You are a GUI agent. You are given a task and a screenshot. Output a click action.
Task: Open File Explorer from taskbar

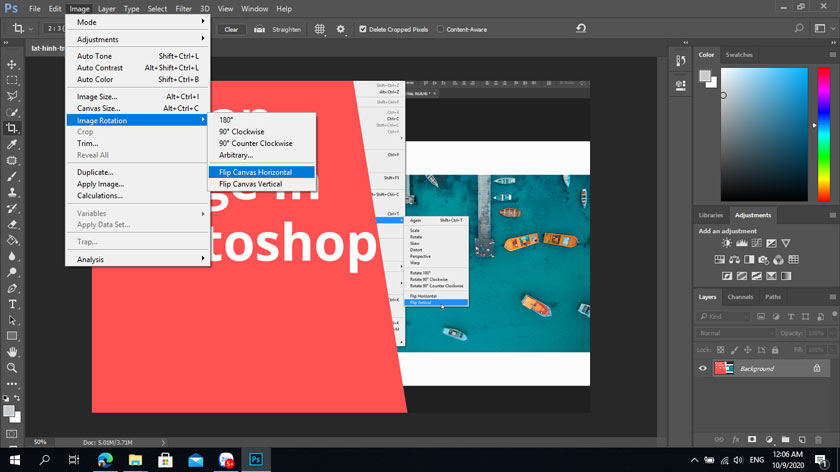136,460
